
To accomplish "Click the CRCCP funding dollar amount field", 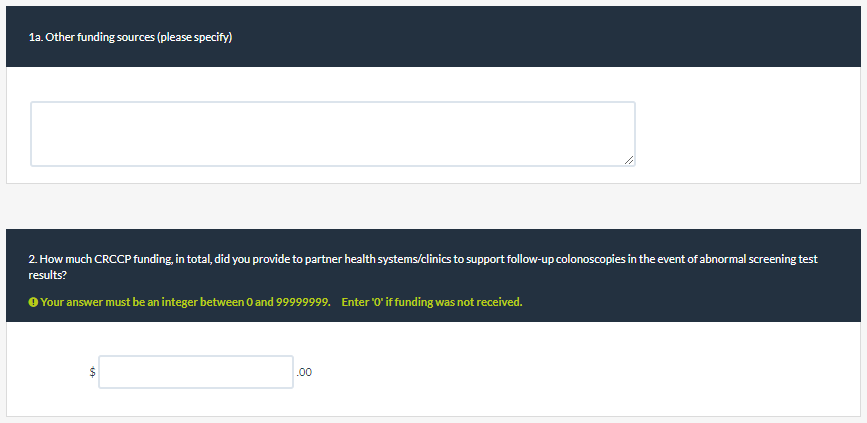I will [x=196, y=372].
